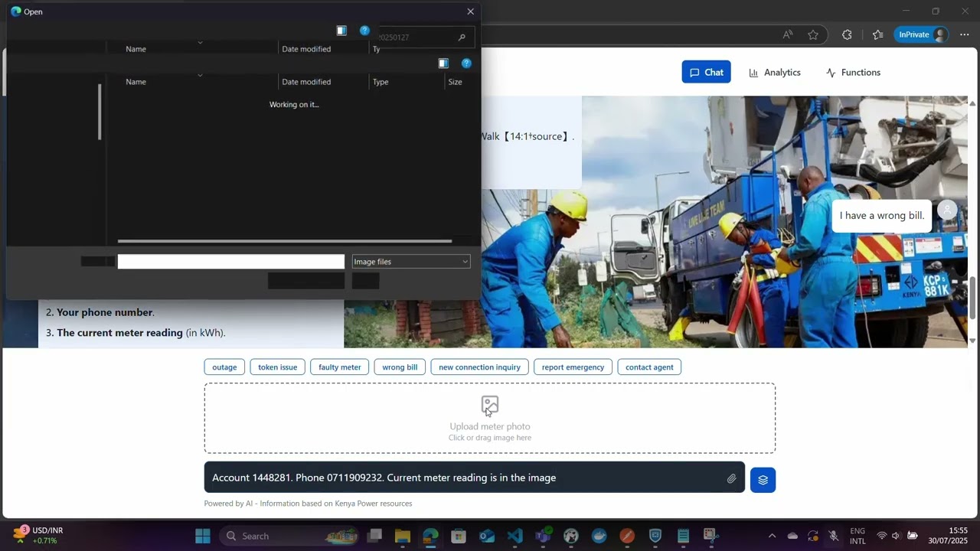This screenshot has height=551, width=980.
Task: Click the token issue quick reply button
Action: pos(277,367)
